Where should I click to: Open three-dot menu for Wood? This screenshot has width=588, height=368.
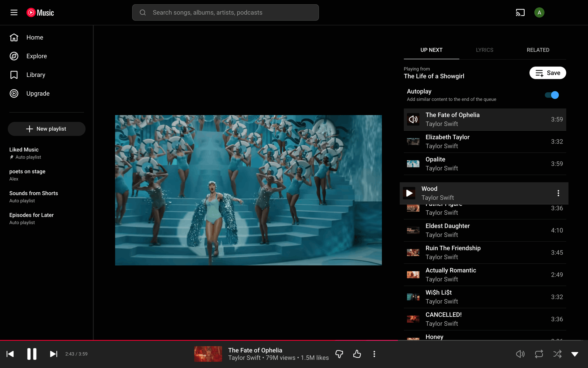coord(558,193)
